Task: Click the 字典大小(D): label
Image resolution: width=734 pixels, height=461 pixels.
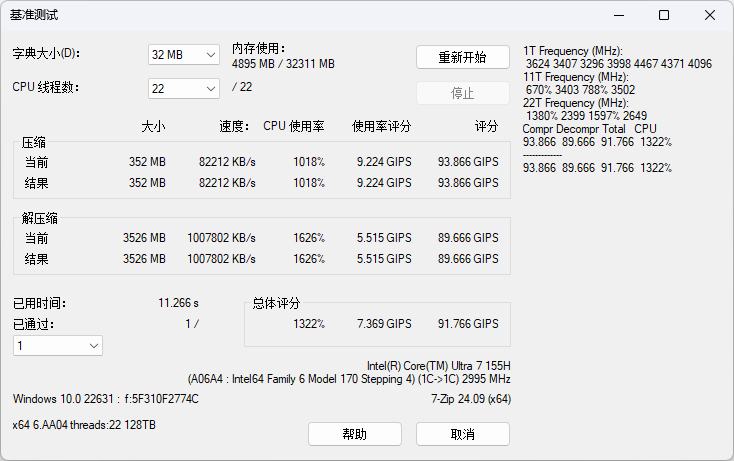Action: pyautogui.click(x=45, y=53)
